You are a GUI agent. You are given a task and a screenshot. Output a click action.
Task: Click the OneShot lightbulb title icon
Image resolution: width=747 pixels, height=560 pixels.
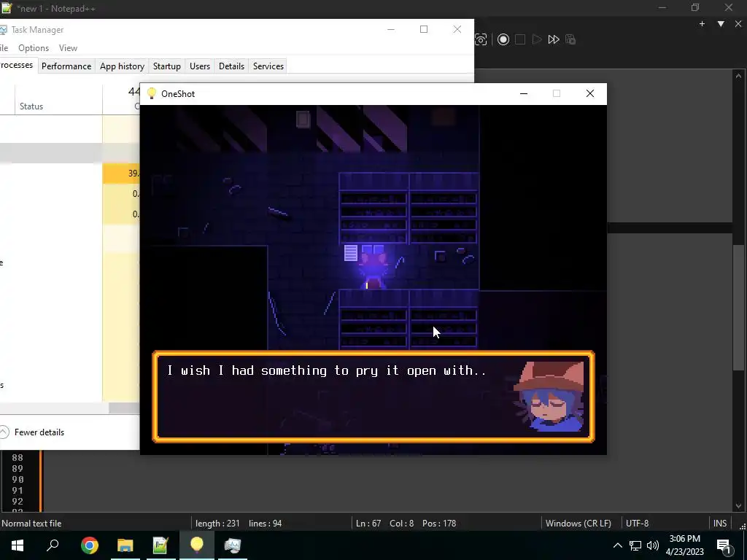point(152,93)
